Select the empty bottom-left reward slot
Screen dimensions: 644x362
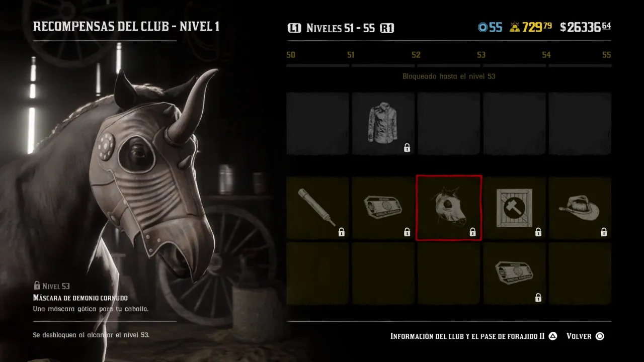tap(317, 274)
